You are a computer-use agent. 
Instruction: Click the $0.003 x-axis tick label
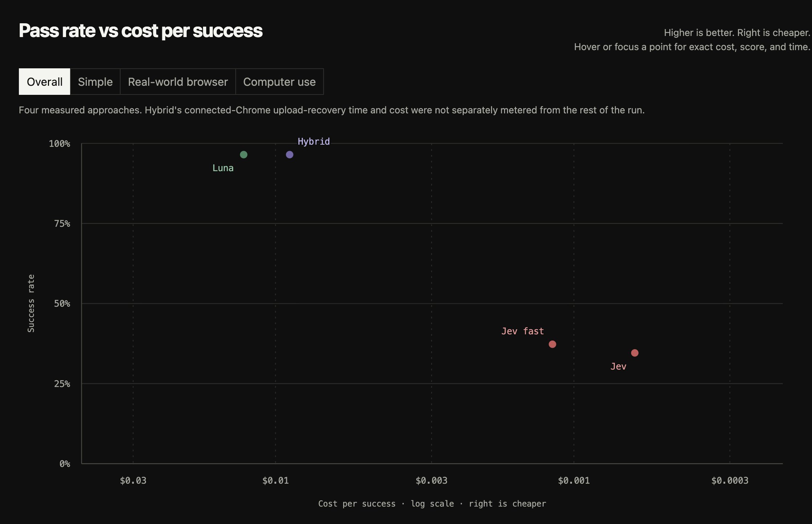[431, 480]
